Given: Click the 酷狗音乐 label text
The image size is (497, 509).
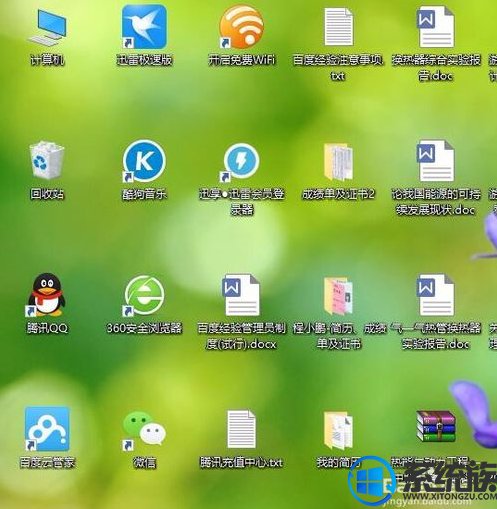Looking at the screenshot, I should tap(144, 194).
